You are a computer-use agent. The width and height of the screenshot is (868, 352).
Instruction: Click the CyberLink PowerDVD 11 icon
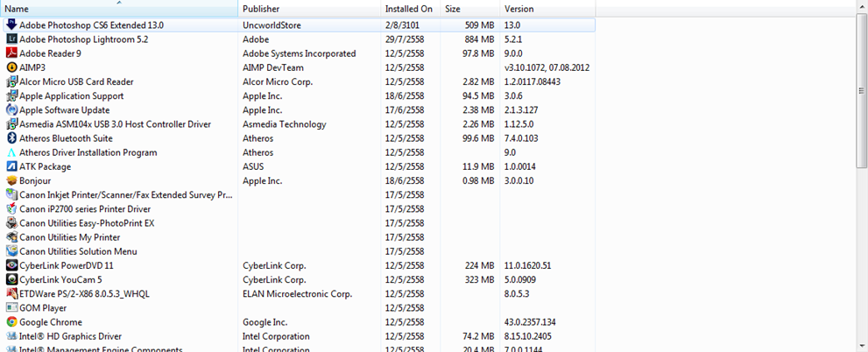11,265
